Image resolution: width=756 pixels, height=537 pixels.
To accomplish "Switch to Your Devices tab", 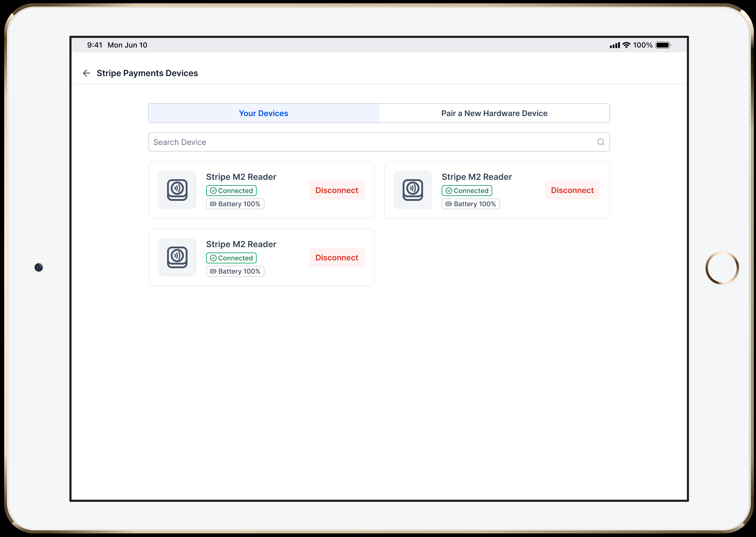I will pyautogui.click(x=263, y=113).
